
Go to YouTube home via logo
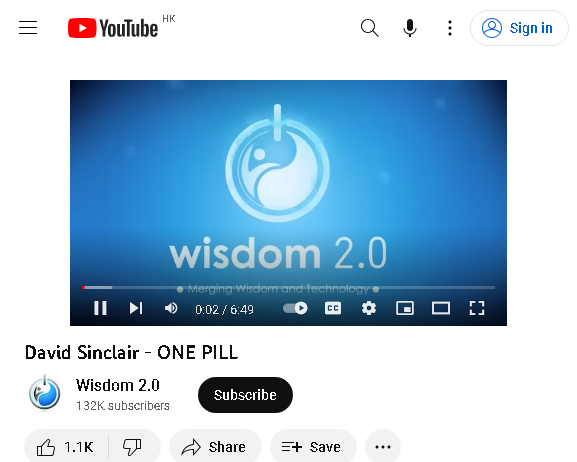(113, 28)
